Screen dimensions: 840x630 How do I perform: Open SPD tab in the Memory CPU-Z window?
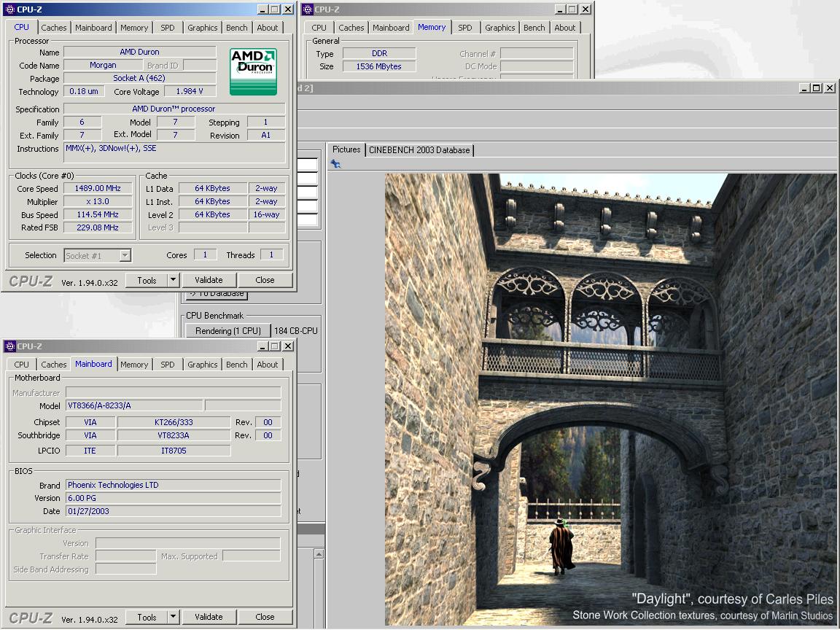(465, 28)
